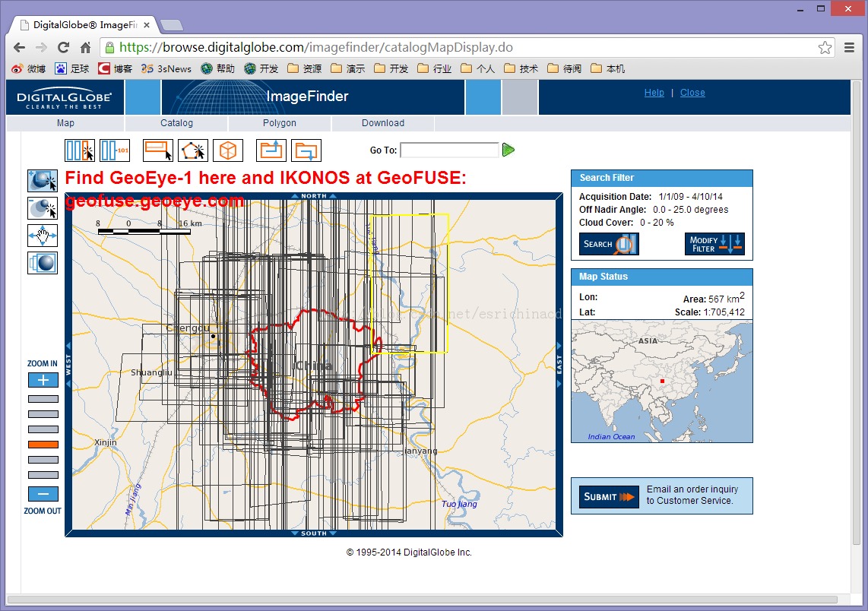Click the Search button in Search Filter

tap(609, 244)
